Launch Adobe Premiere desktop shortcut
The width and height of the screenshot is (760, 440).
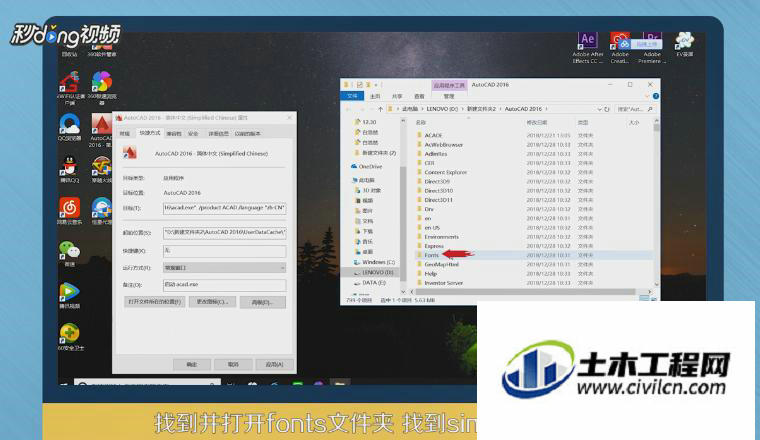(652, 47)
